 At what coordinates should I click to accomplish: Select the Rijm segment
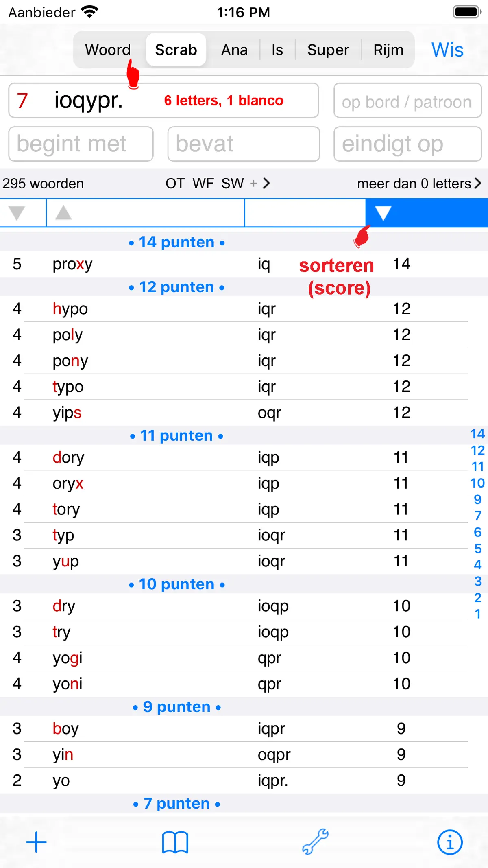click(x=388, y=50)
